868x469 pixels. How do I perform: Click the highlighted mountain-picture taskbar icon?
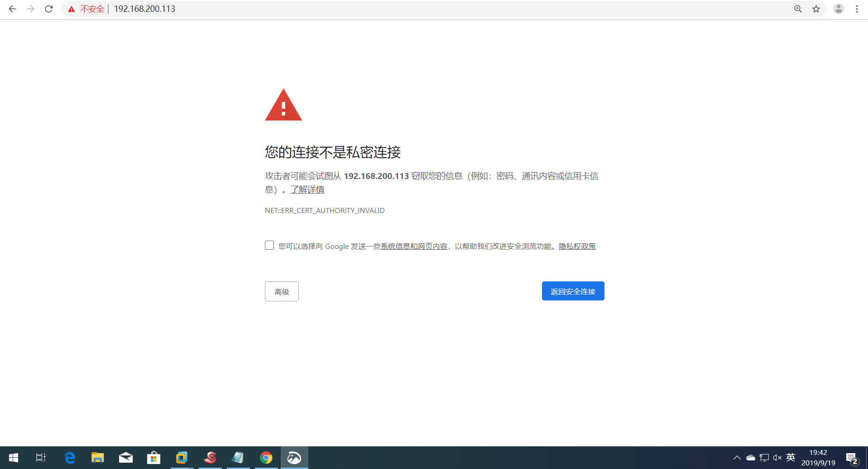click(x=294, y=458)
